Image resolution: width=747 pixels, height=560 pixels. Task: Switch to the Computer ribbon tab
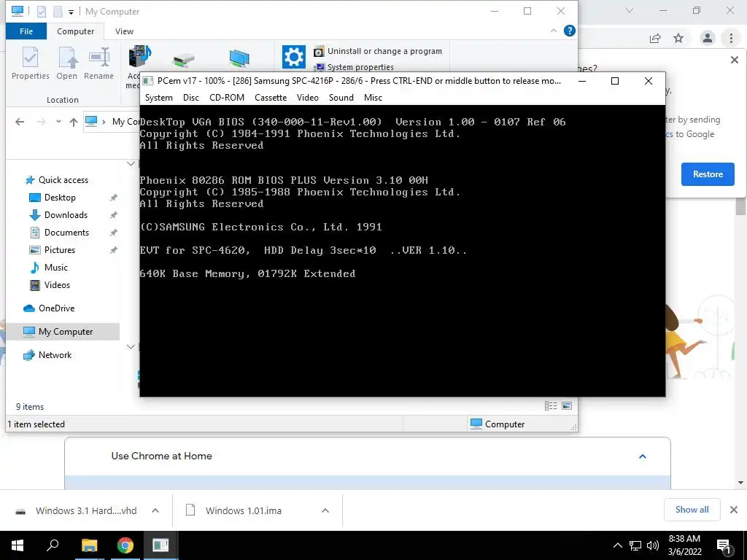75,31
